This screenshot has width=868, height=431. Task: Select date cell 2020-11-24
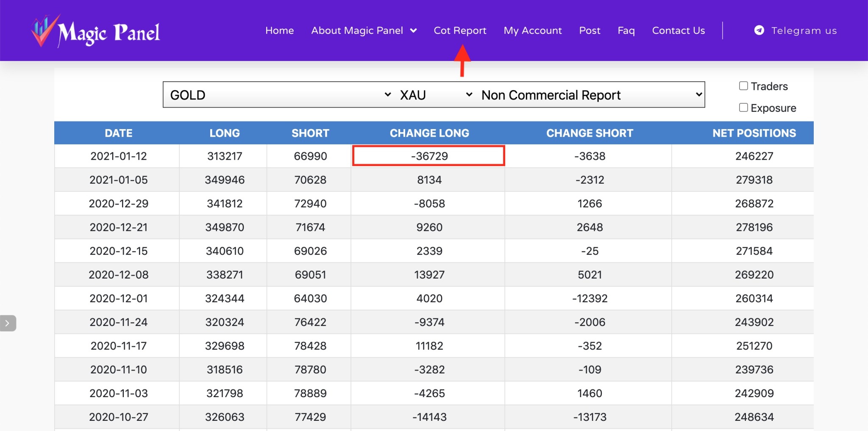point(119,322)
